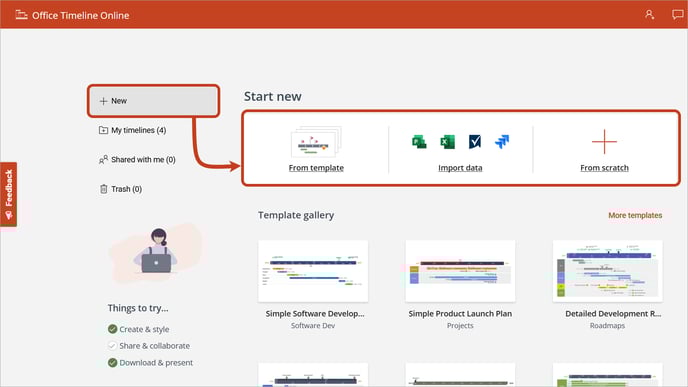Open the More templates link
This screenshot has height=387, width=688.
635,215
